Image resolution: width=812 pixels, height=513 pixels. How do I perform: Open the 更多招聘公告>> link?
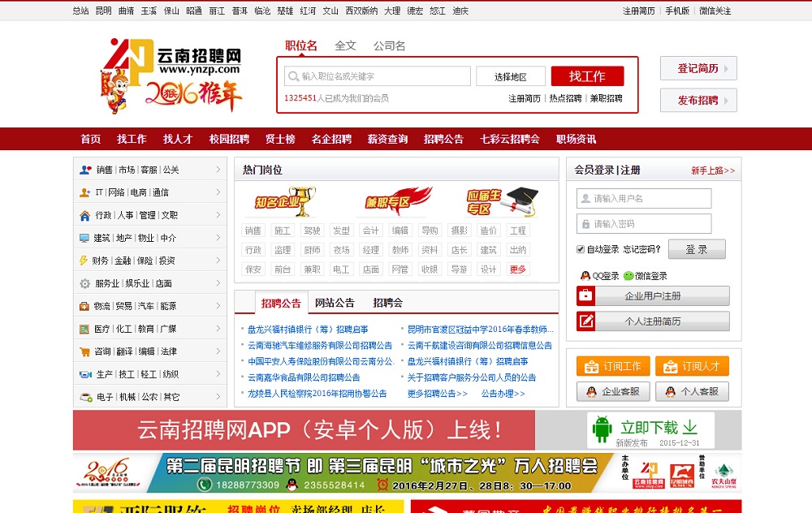click(x=438, y=394)
